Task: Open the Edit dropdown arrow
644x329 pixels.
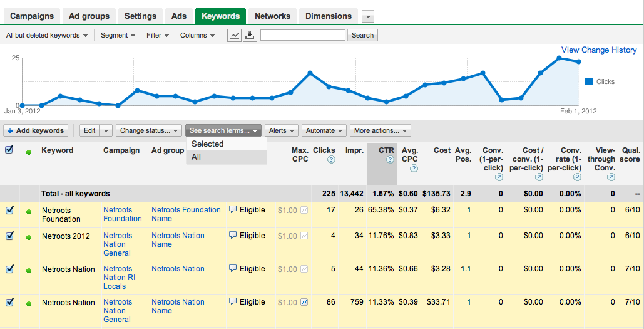Action: click(x=106, y=131)
